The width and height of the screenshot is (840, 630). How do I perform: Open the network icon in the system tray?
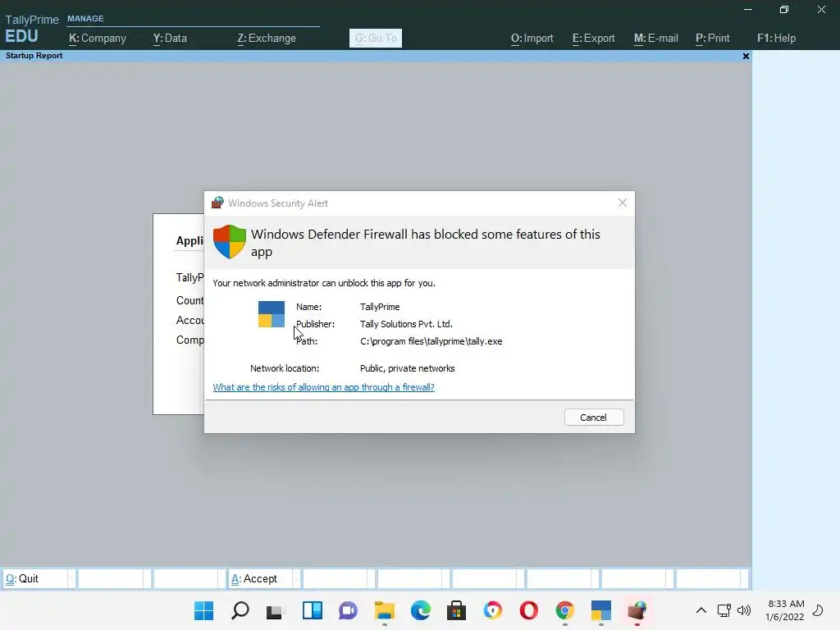[x=724, y=610]
